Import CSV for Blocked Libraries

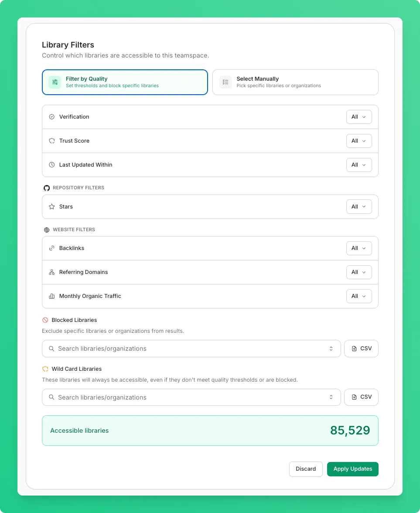361,349
